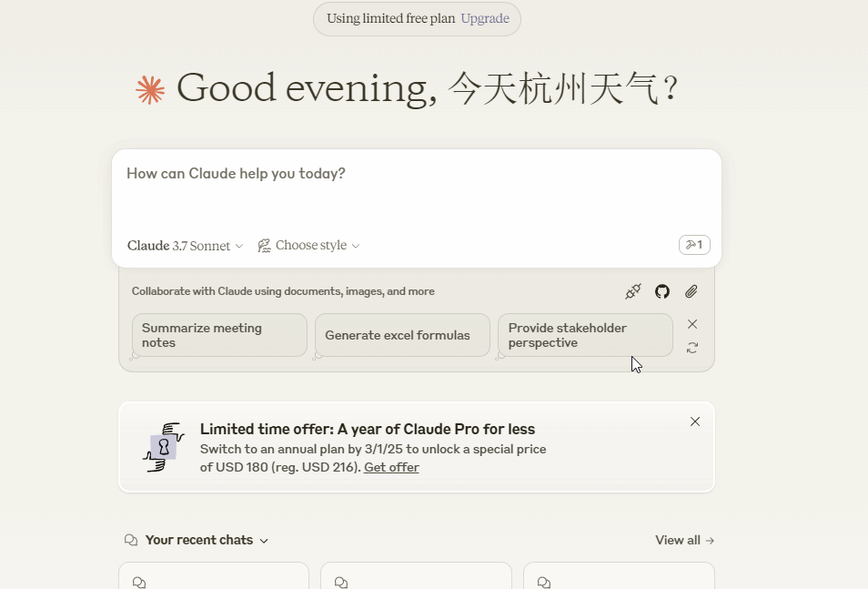Collapse the 'Your recent chats' section

coord(264,541)
